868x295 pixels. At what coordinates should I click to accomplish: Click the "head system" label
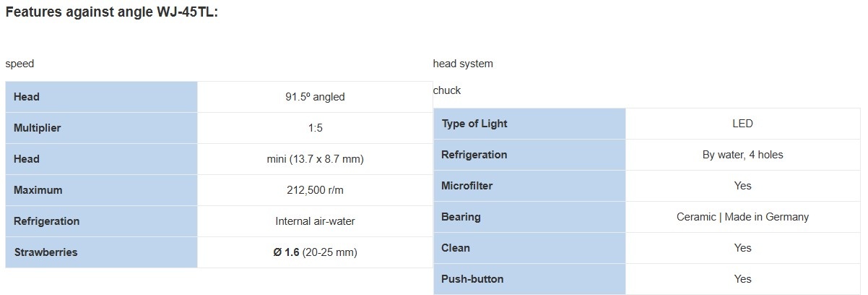click(463, 64)
